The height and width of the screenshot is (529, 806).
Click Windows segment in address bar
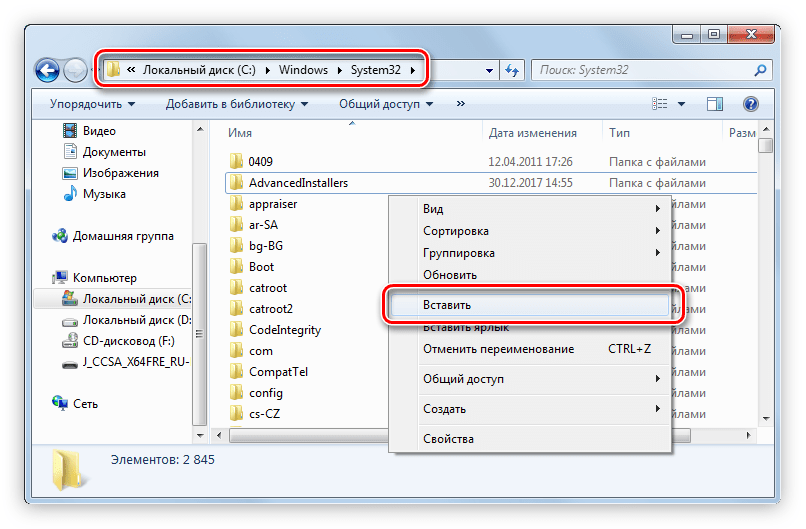tap(303, 70)
